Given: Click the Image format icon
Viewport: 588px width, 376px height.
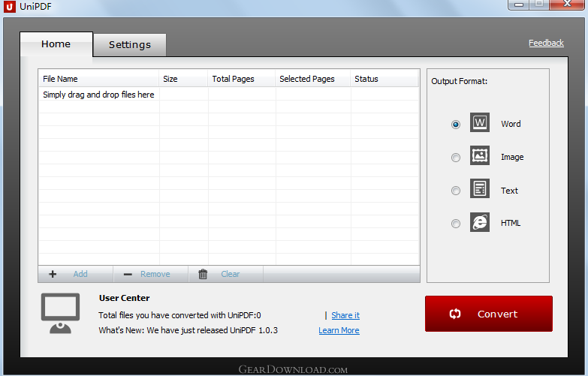Looking at the screenshot, I should (x=480, y=155).
